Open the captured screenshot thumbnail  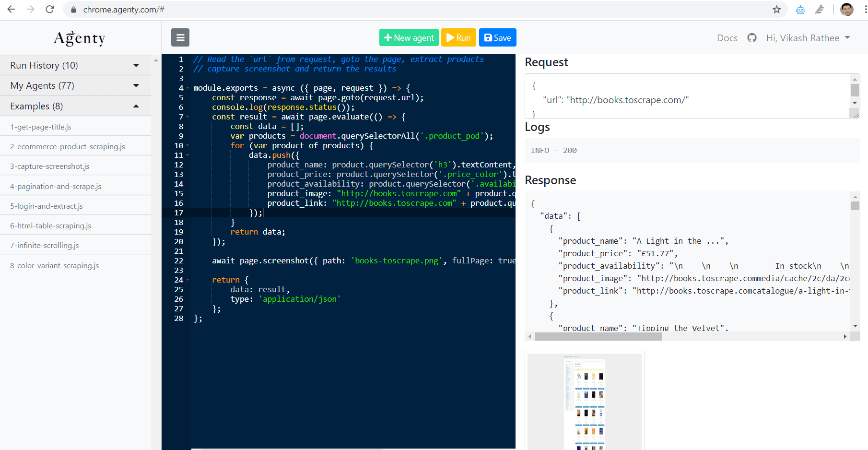(585, 402)
